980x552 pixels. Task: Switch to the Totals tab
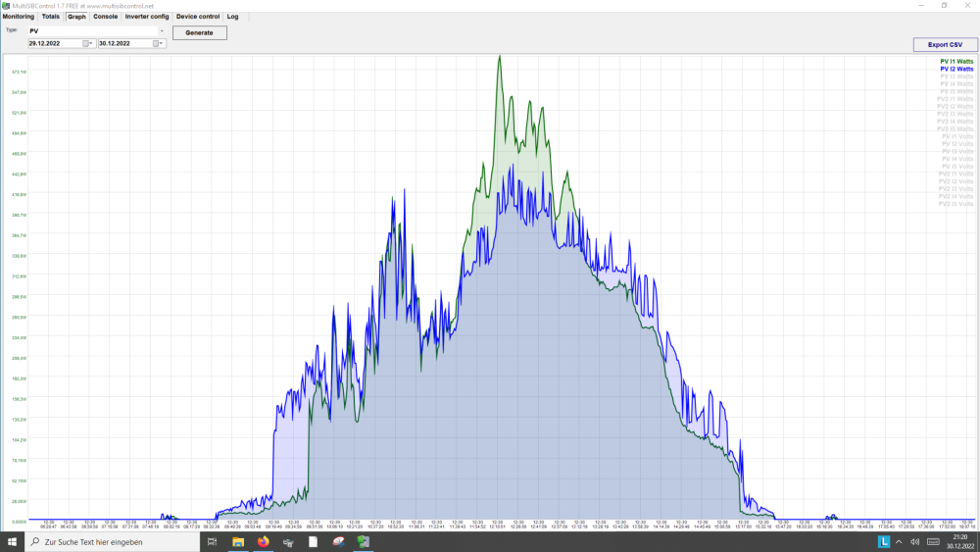point(51,17)
